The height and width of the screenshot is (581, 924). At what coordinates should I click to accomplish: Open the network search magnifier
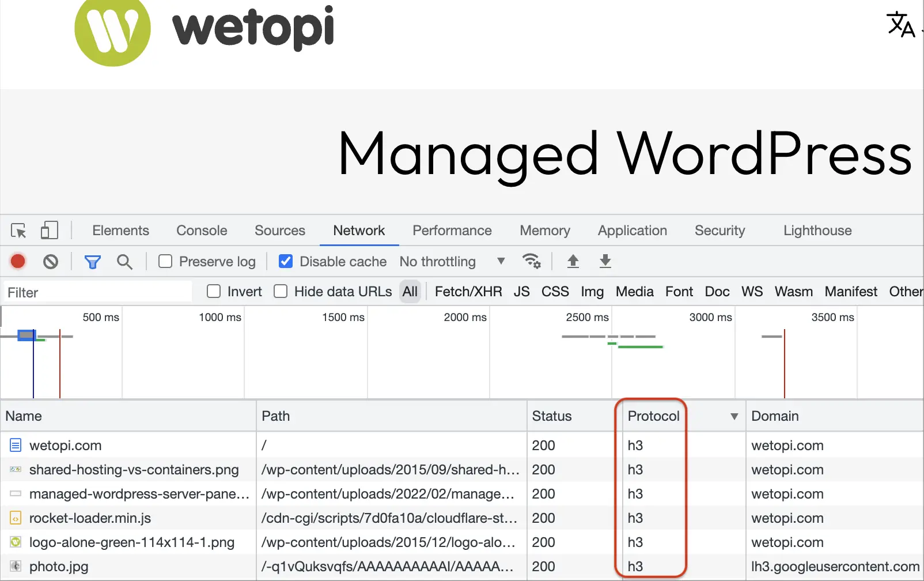click(124, 262)
